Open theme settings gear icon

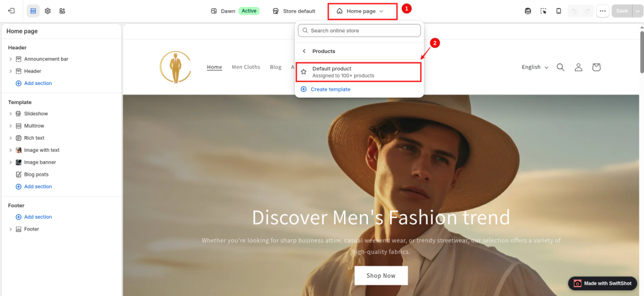click(48, 11)
